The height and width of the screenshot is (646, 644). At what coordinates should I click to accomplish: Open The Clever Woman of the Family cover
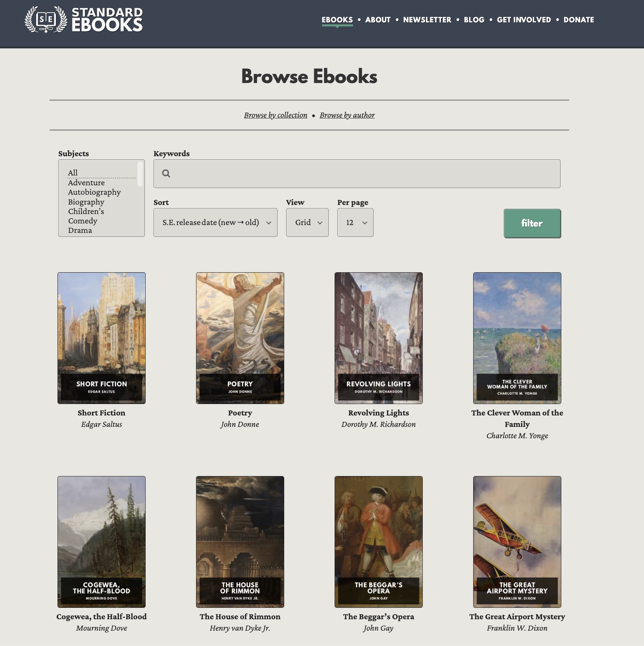click(517, 338)
